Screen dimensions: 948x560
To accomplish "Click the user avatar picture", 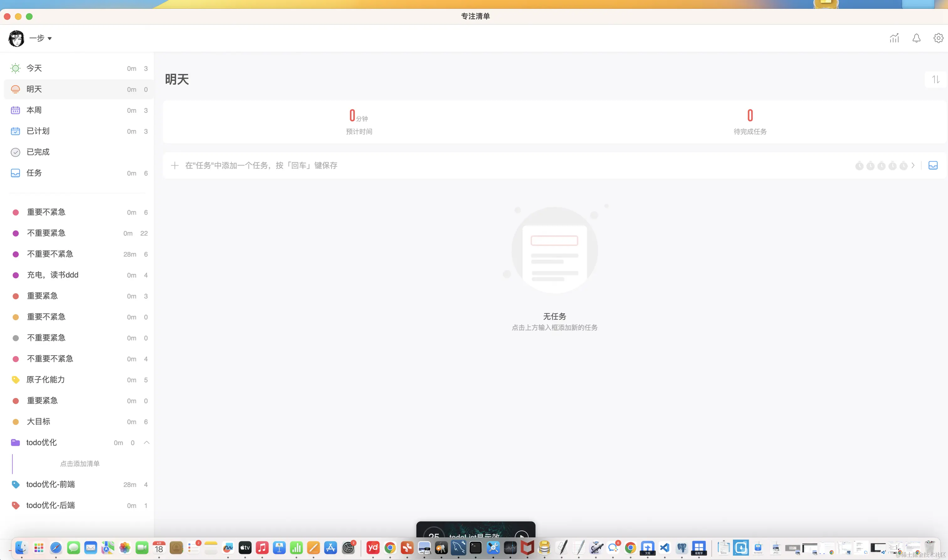I will 16,38.
